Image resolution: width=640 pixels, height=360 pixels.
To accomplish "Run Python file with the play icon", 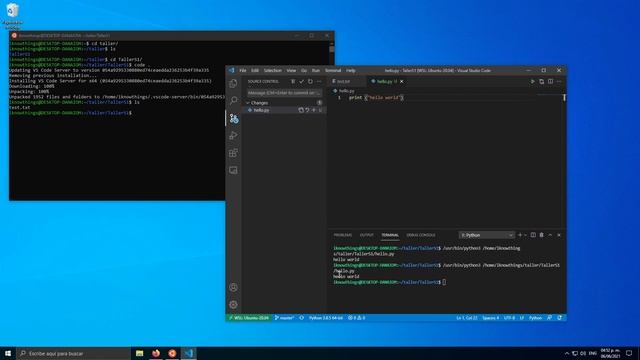I will point(533,82).
